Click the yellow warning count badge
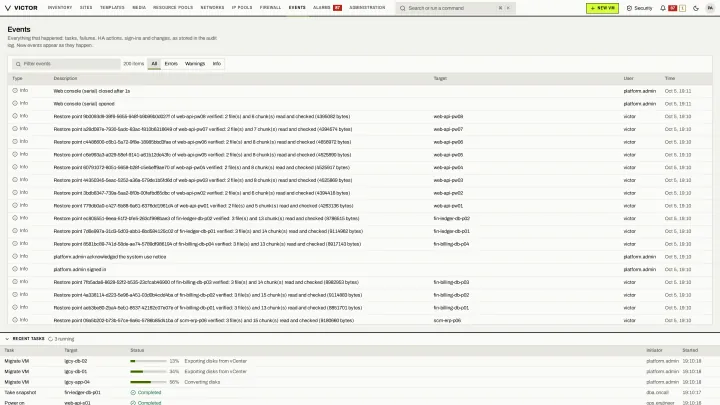 682,8
